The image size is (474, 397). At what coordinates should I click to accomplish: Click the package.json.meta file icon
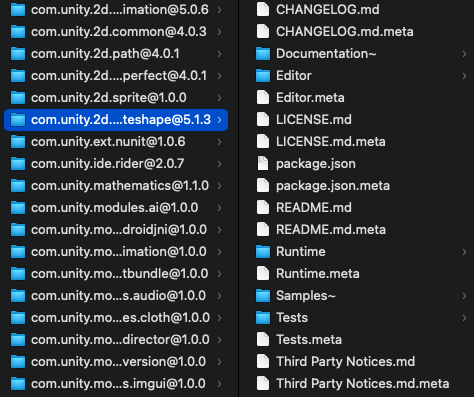(x=263, y=186)
